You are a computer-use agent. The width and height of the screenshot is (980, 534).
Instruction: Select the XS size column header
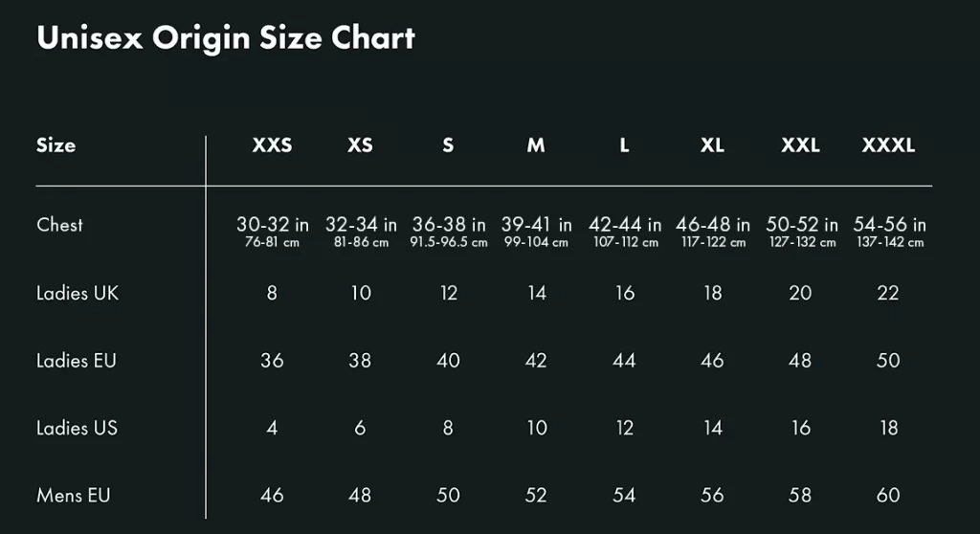[360, 146]
